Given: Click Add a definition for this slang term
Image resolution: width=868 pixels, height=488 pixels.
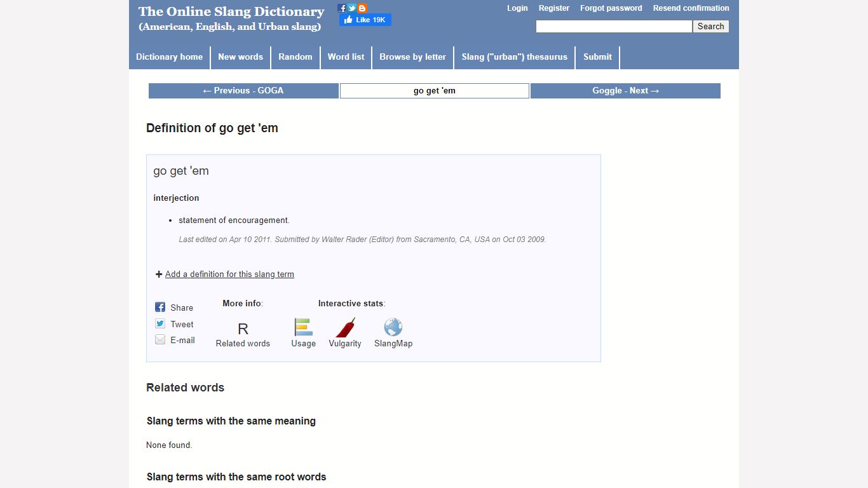Looking at the screenshot, I should (229, 274).
